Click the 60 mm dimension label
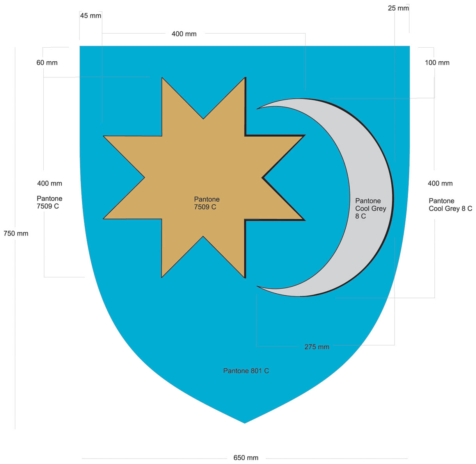 pyautogui.click(x=47, y=63)
